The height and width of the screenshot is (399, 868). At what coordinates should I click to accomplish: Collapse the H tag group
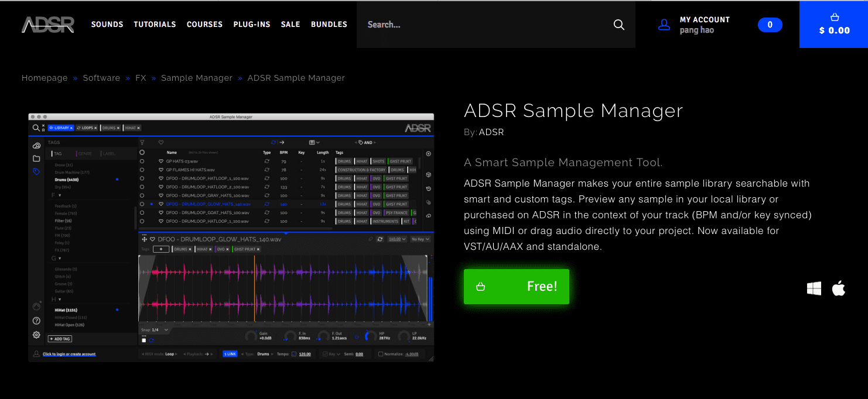(60, 299)
